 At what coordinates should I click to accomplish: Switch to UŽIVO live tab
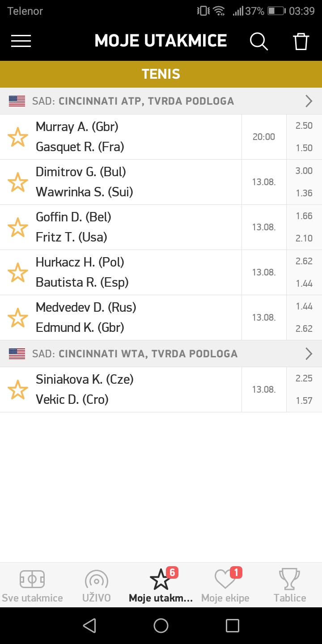(x=96, y=585)
